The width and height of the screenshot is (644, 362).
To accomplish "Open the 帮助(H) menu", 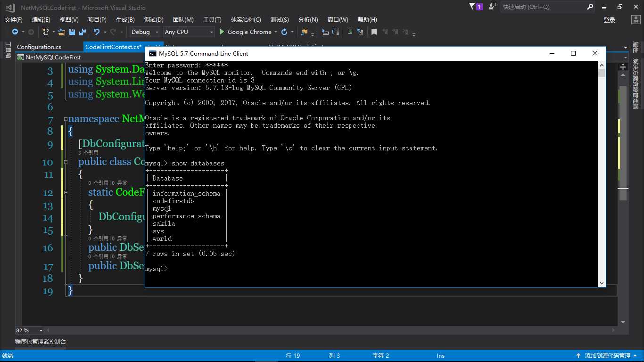I will point(367,19).
